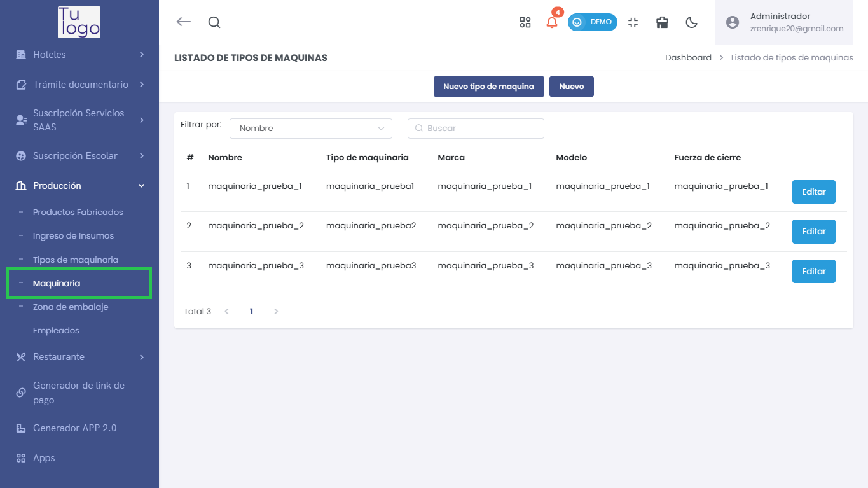Open the search magnifier icon in header
Image resolution: width=868 pixels, height=488 pixels.
[214, 22]
